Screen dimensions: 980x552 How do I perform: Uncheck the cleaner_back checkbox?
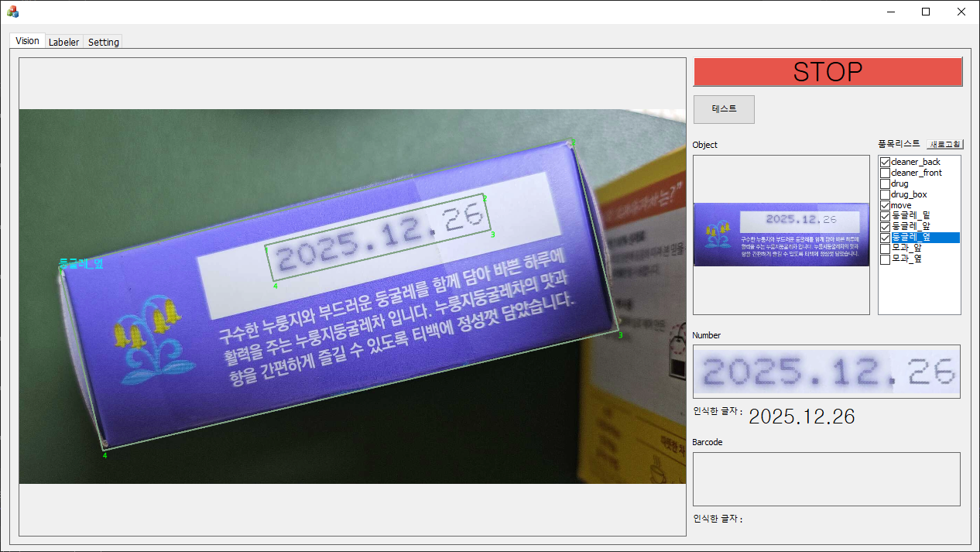click(885, 162)
